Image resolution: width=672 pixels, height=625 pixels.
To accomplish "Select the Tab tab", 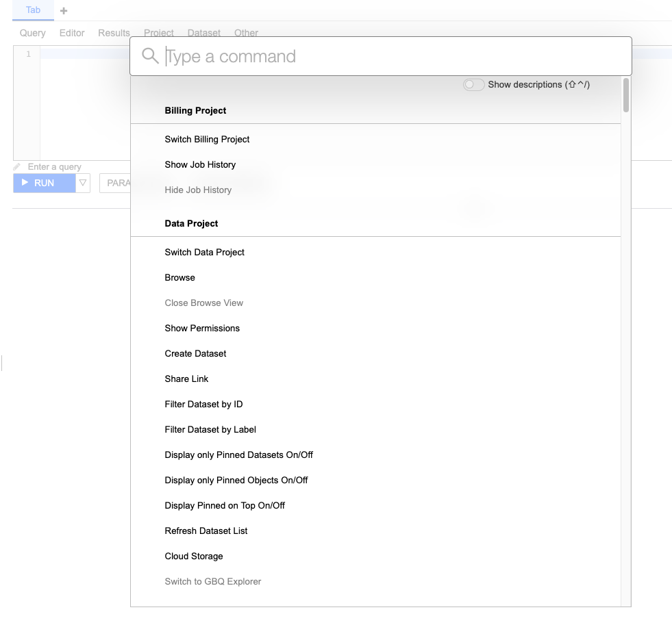I will coord(33,10).
